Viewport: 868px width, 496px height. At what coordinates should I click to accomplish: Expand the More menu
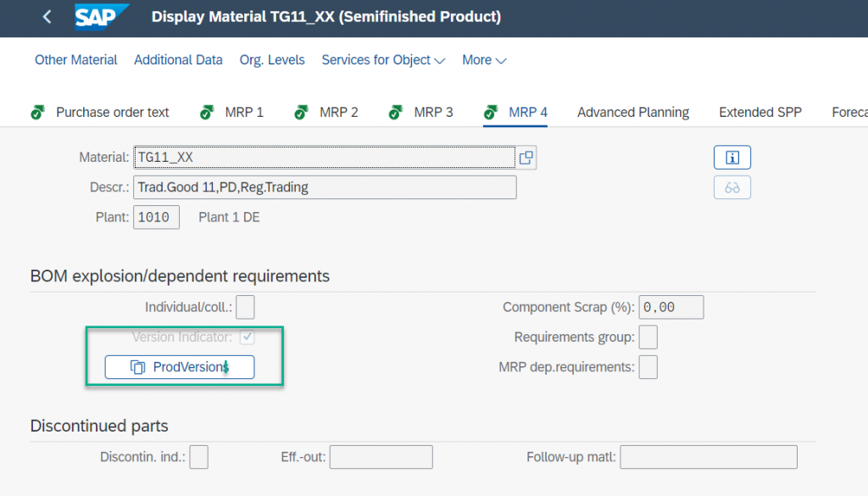484,60
